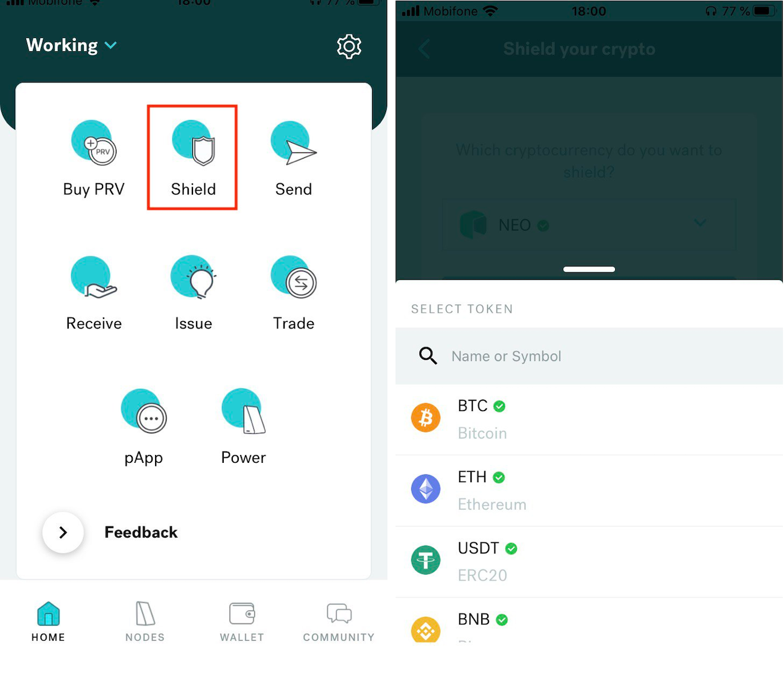
Task: Select the Receive hand icon
Action: 93,278
